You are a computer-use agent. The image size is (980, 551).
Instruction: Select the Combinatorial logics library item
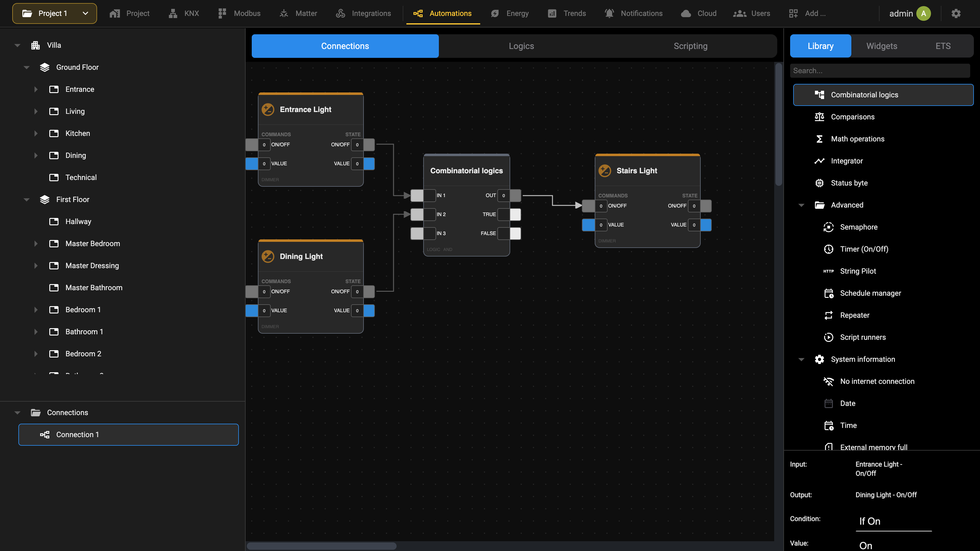click(x=883, y=95)
